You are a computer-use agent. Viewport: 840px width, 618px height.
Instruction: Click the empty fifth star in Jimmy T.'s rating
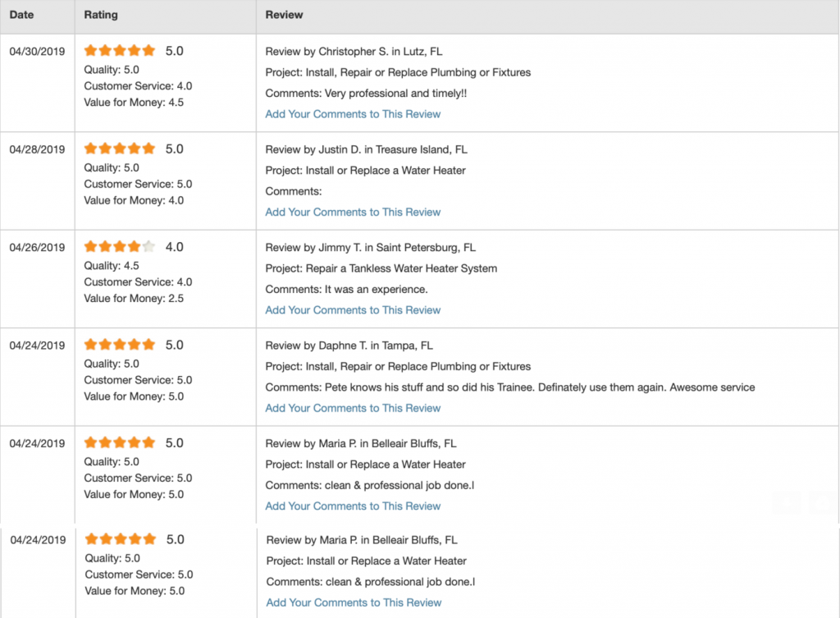click(148, 246)
